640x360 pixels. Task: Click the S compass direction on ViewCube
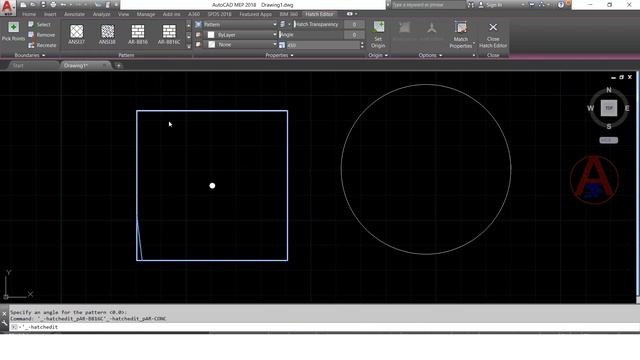(609, 127)
